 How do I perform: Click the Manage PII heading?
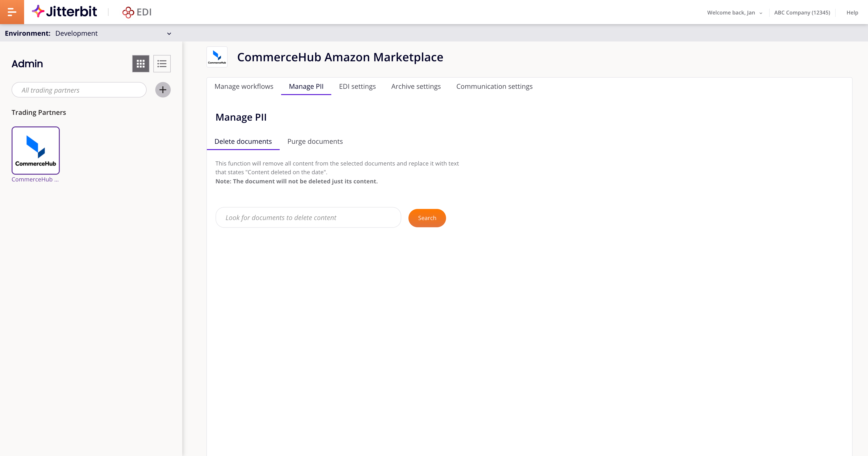pyautogui.click(x=241, y=117)
